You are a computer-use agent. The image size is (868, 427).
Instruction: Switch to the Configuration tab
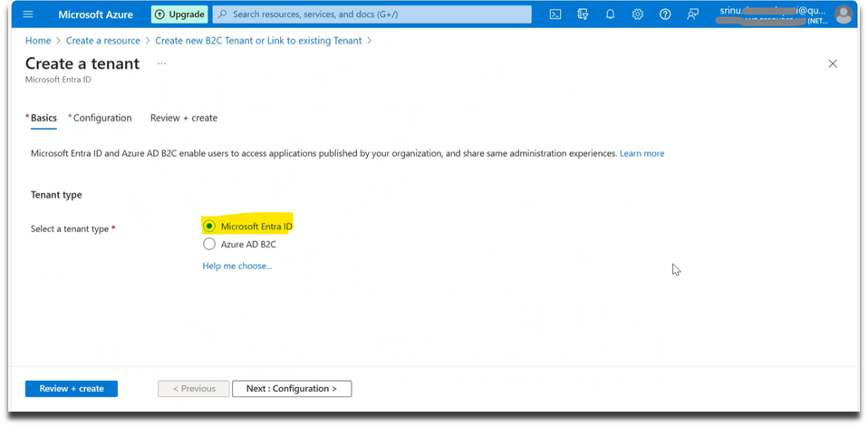[x=101, y=118]
